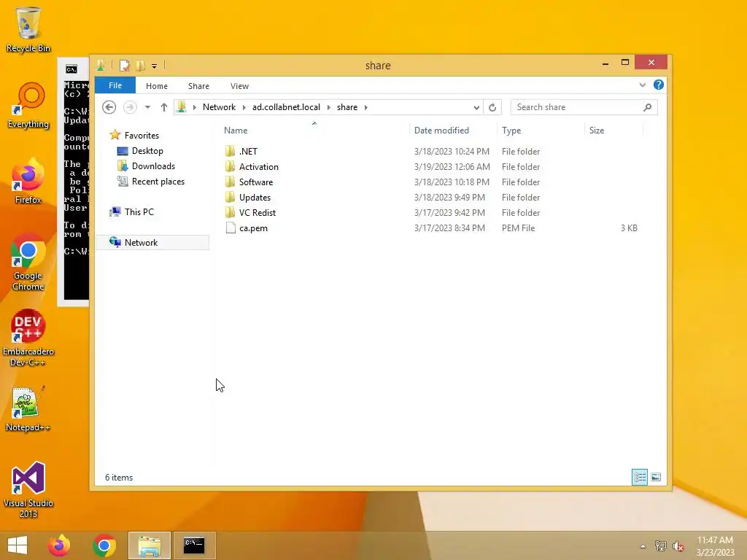The height and width of the screenshot is (560, 747).
Task: Switch to Command Prompt in the taskbar
Action: point(194,545)
